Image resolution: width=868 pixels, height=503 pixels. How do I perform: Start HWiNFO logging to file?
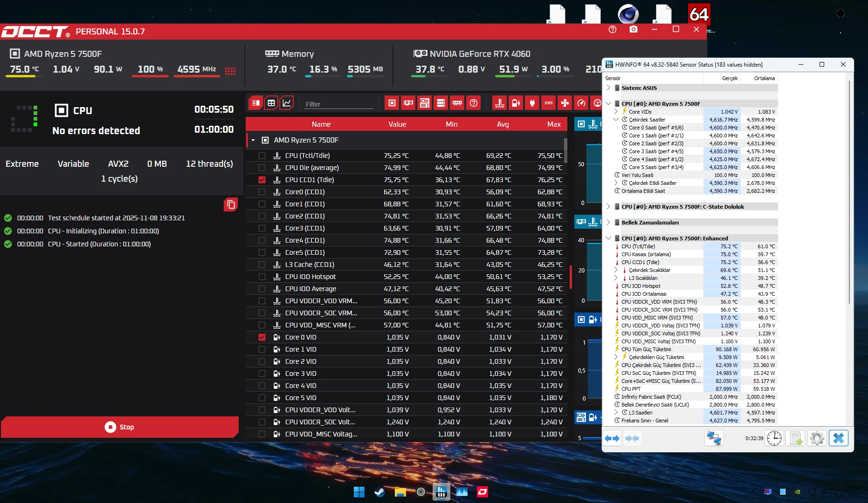tap(796, 438)
